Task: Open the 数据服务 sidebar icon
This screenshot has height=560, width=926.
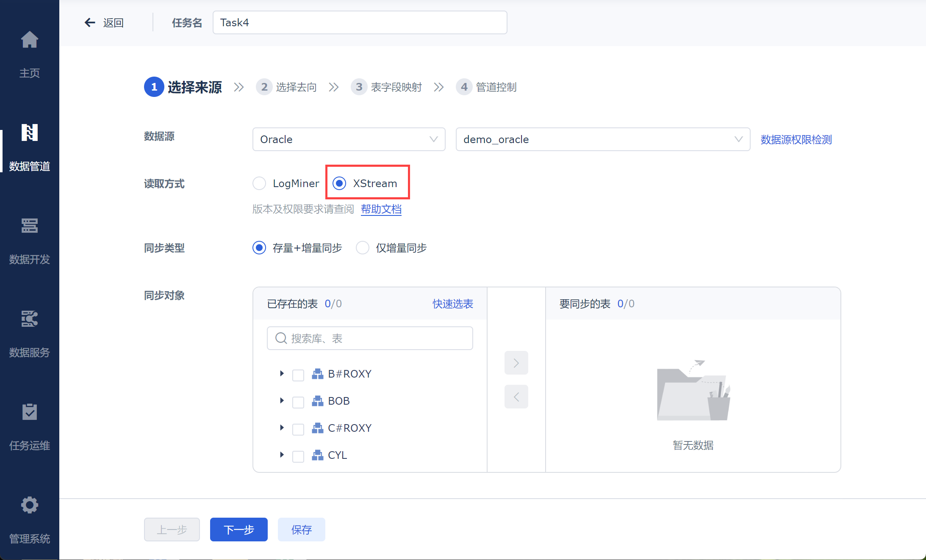Action: (30, 319)
